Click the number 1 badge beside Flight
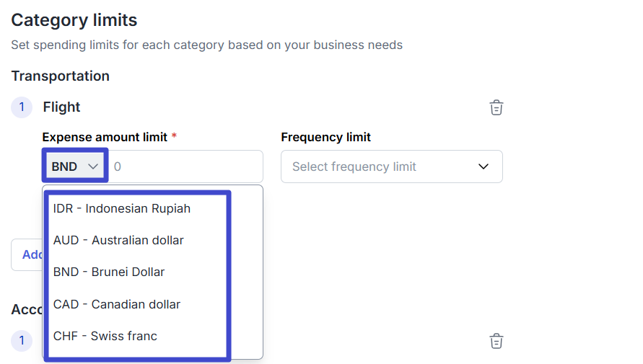 point(22,107)
